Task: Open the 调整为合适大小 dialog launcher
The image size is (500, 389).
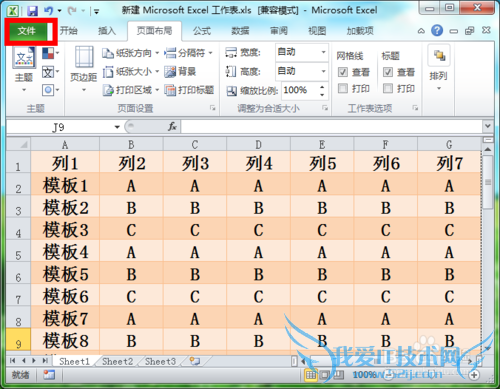Action: pos(325,108)
